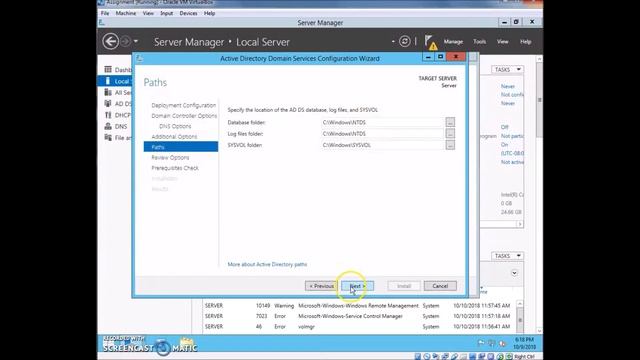Click the Server Manager back arrow button
This screenshot has width=640, height=360.
click(x=111, y=42)
